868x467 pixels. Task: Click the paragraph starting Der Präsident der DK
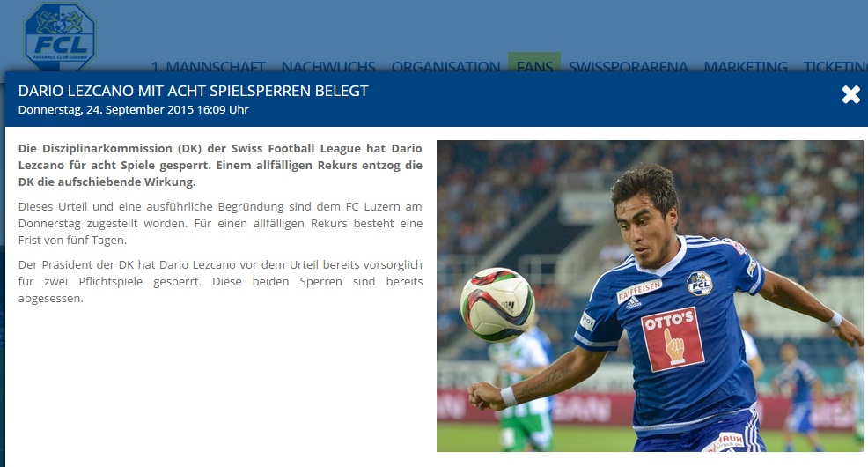tap(220, 281)
